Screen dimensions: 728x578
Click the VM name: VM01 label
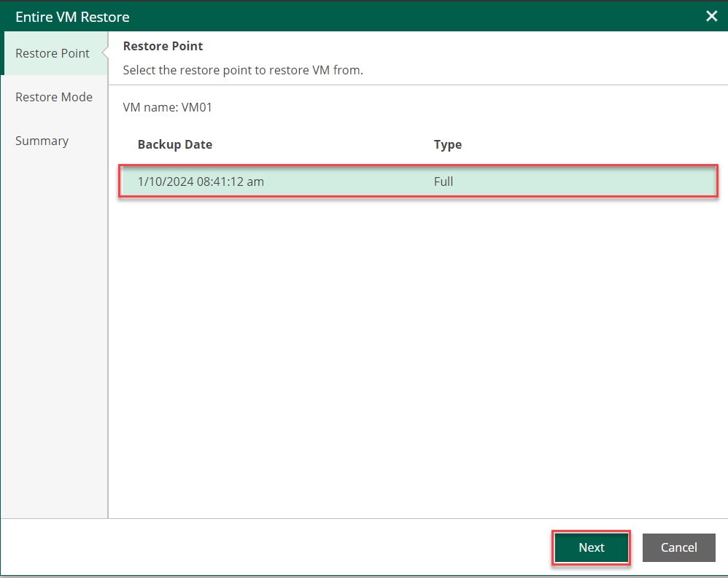168,107
